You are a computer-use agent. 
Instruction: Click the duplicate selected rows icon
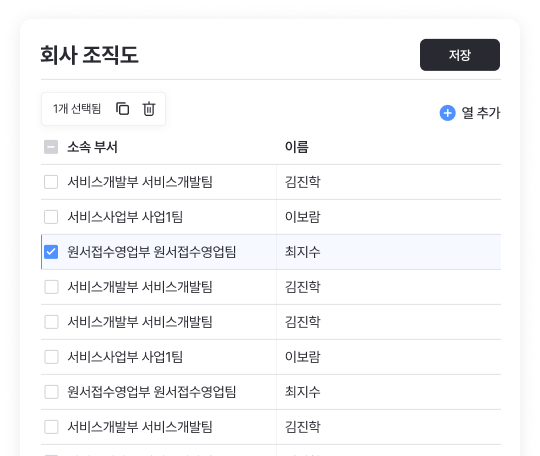[x=122, y=109]
